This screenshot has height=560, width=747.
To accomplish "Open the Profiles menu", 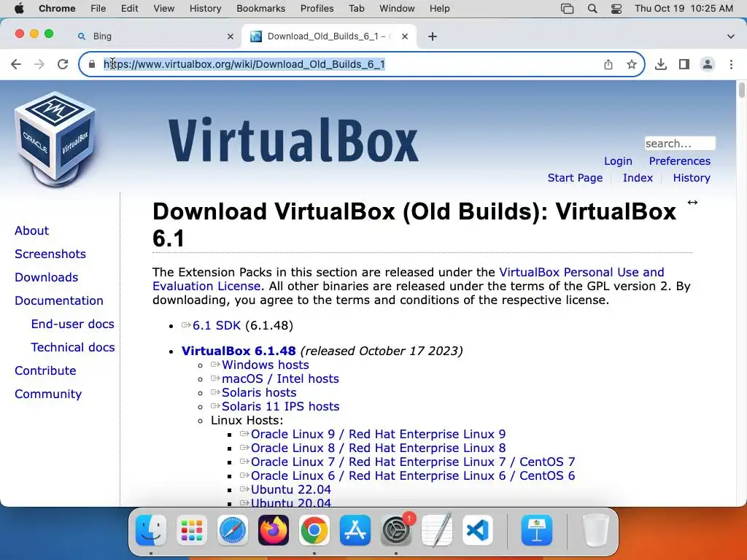I will tap(317, 9).
